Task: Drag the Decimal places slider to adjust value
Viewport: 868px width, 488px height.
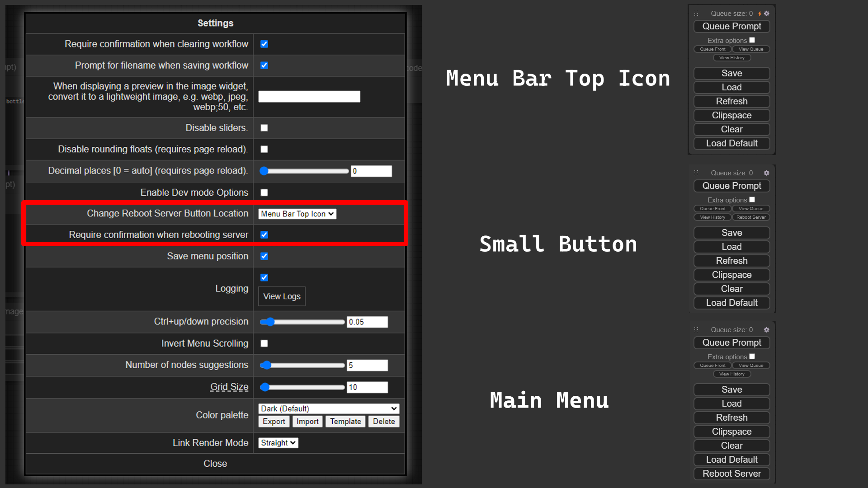Action: 265,171
